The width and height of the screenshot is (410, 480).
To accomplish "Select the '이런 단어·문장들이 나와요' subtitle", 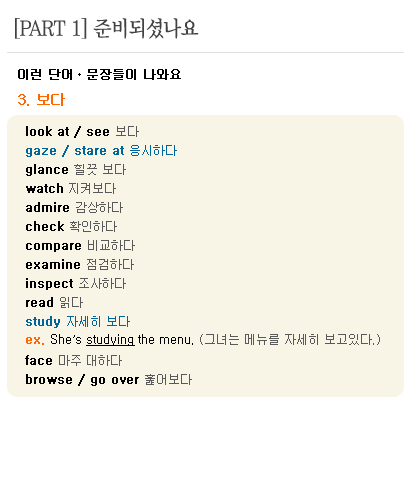I will (x=99, y=74).
